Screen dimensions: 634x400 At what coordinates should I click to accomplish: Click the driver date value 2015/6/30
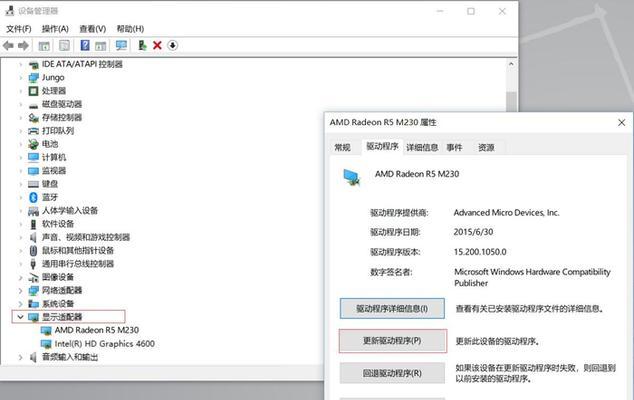(473, 232)
